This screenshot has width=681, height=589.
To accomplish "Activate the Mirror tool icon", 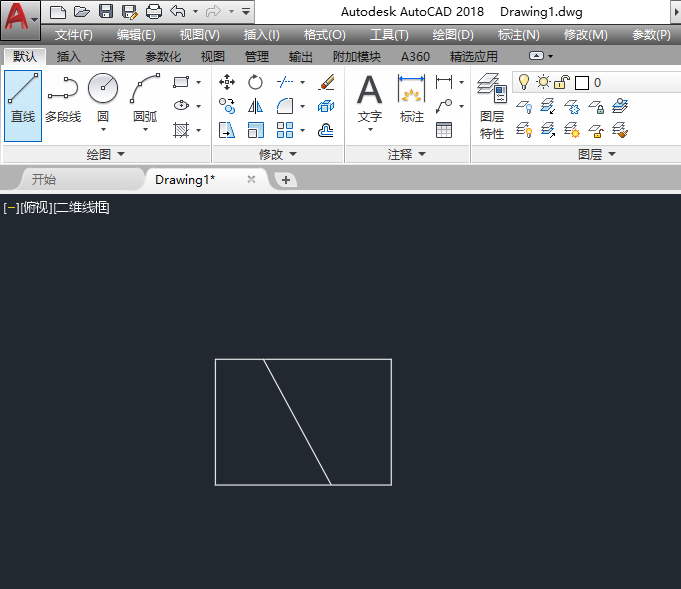I will (x=255, y=106).
